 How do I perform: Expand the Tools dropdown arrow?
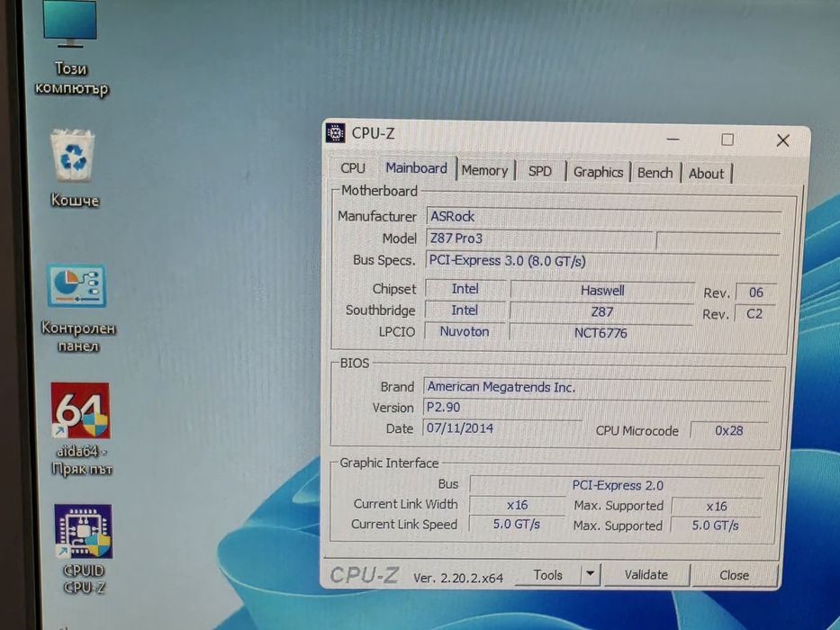590,574
